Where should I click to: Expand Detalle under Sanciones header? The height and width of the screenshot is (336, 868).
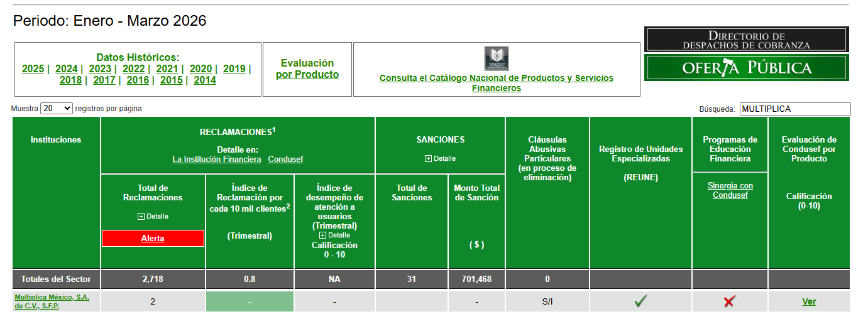(x=440, y=158)
